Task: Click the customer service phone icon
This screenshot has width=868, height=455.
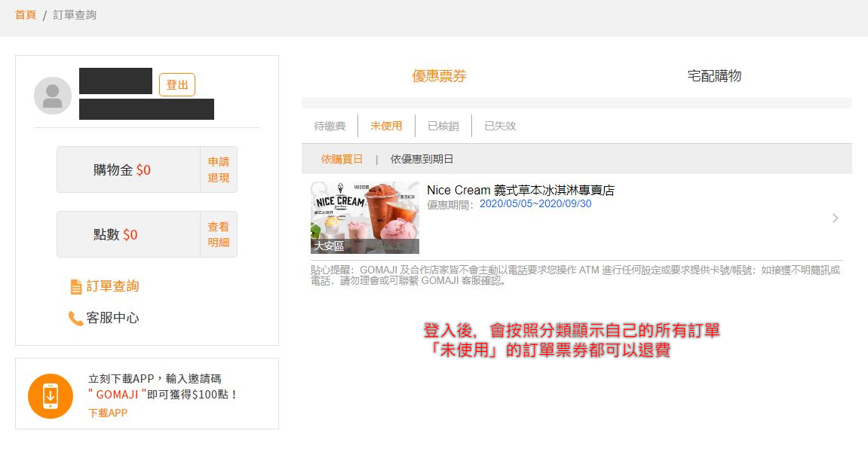Action: click(x=75, y=319)
